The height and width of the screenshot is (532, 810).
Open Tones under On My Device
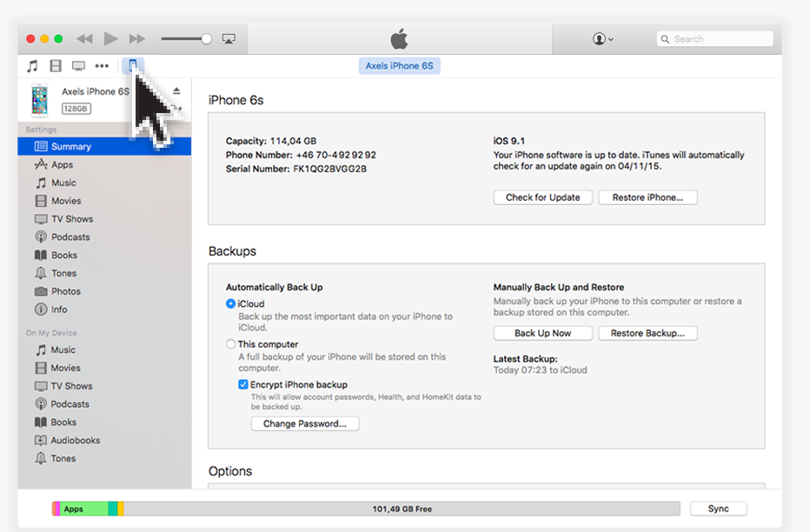click(x=104, y=458)
